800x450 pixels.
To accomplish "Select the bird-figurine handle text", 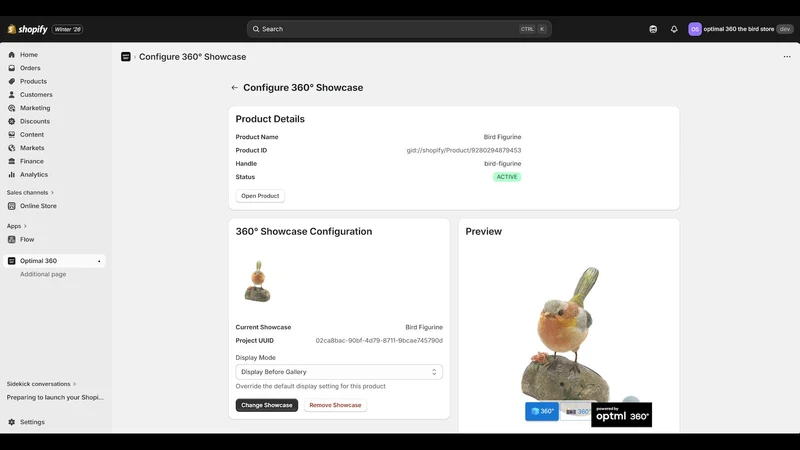I will click(x=503, y=164).
